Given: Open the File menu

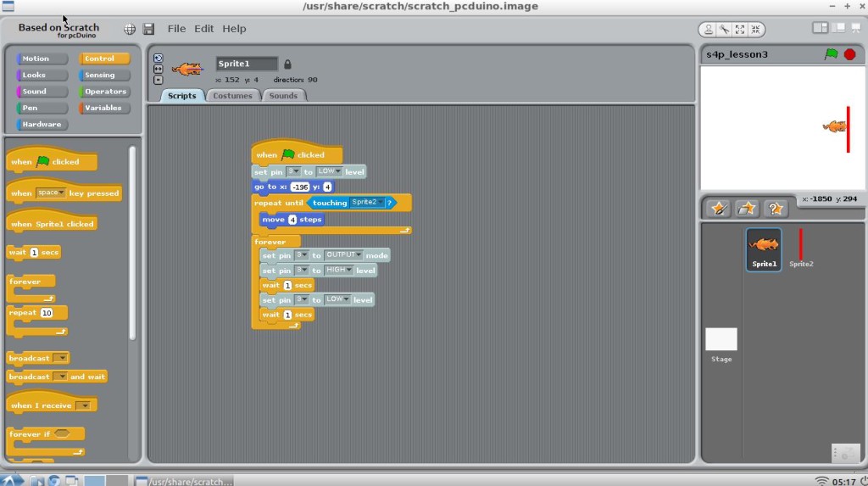Looking at the screenshot, I should pyautogui.click(x=176, y=29).
